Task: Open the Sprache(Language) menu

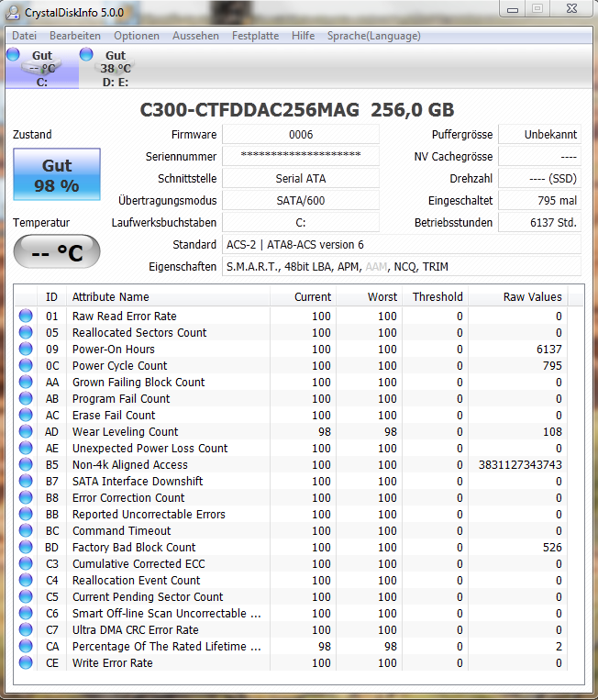Action: (x=373, y=36)
